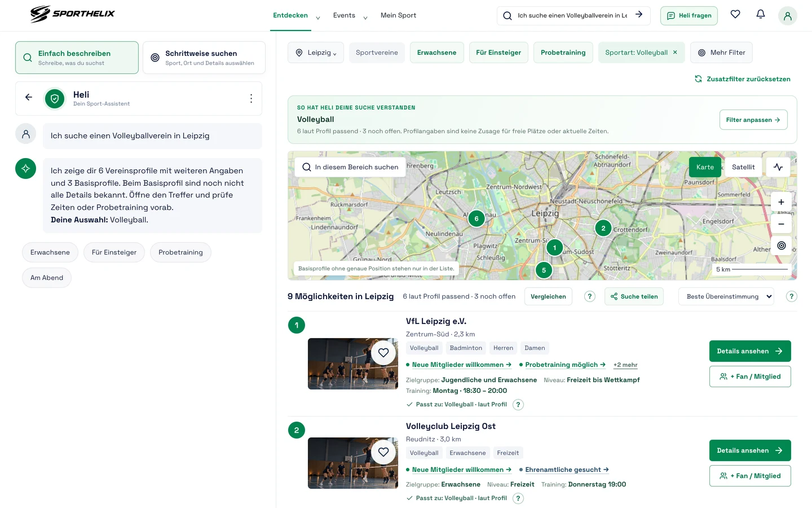Favorite Volleyclub Leipzig Ost with heart
The width and height of the screenshot is (812, 508).
point(383,452)
